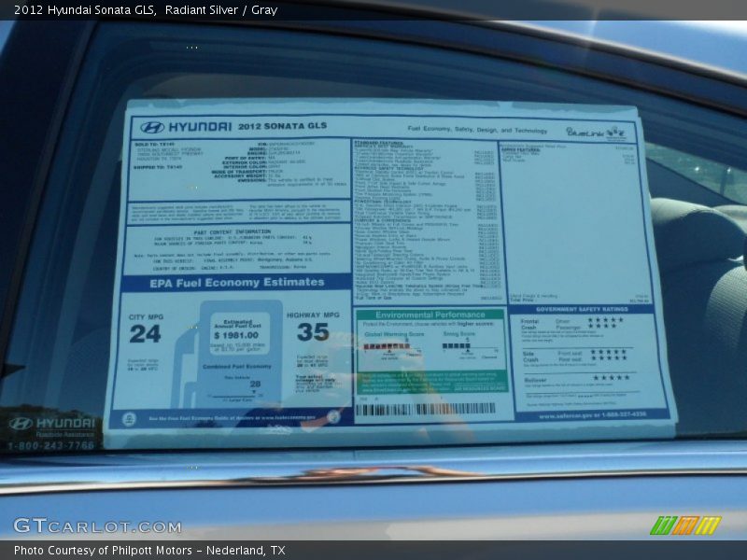This screenshot has height=560, width=747.
Task: Click the Highway MPG 35 value
Action: click(313, 331)
